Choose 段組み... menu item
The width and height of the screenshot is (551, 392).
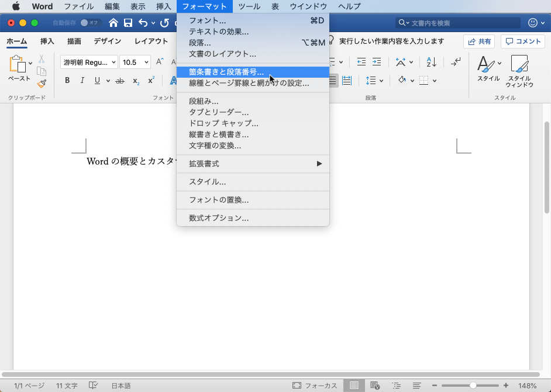tap(253, 101)
